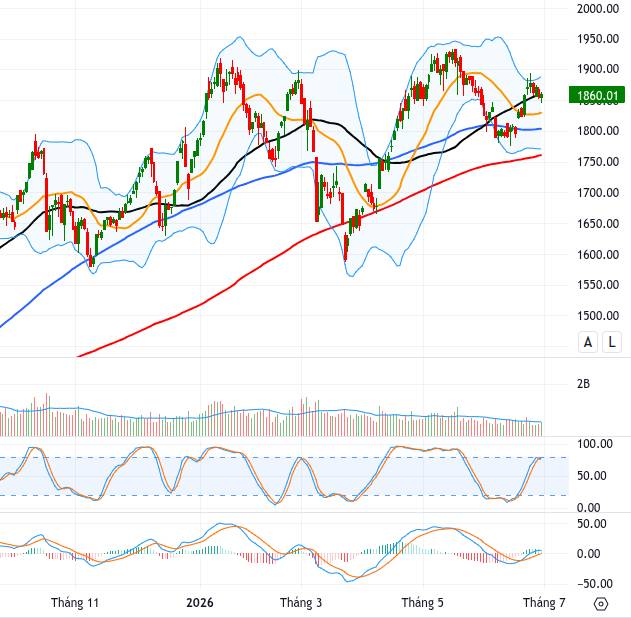Click the 50.00 MACD axis label

tap(592, 524)
